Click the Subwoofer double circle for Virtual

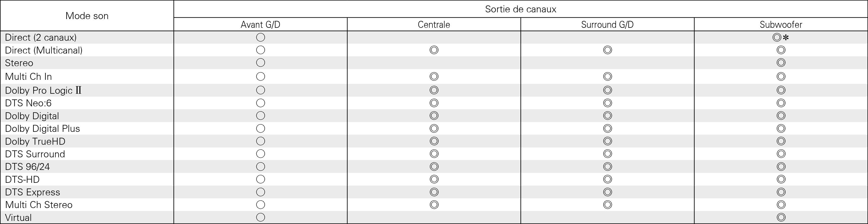point(781,217)
